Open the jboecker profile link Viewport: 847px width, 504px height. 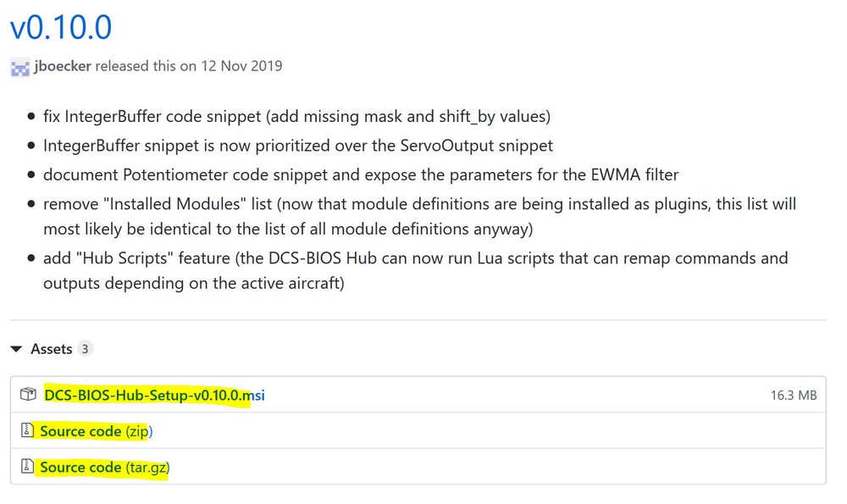click(x=63, y=66)
